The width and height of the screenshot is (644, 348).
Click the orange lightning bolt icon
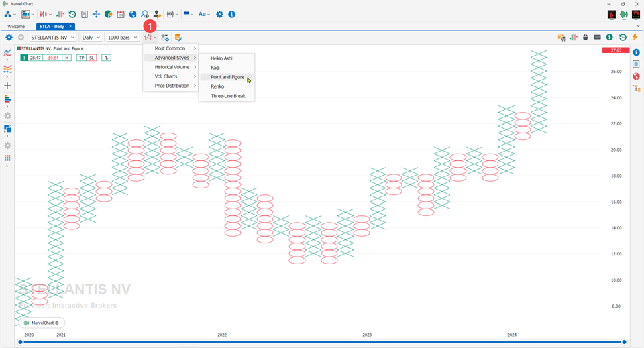635,37
